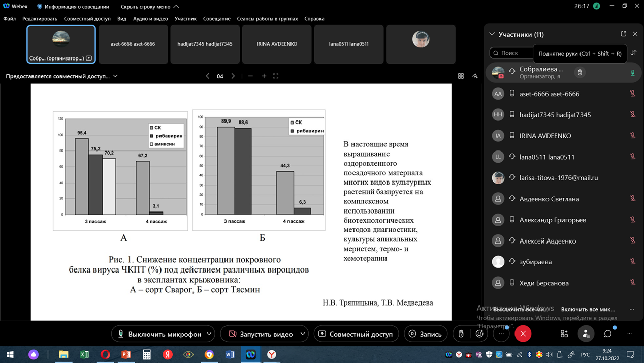Collapse menu bar with Скрыть строку меню
This screenshot has height=363, width=644.
[150, 7]
